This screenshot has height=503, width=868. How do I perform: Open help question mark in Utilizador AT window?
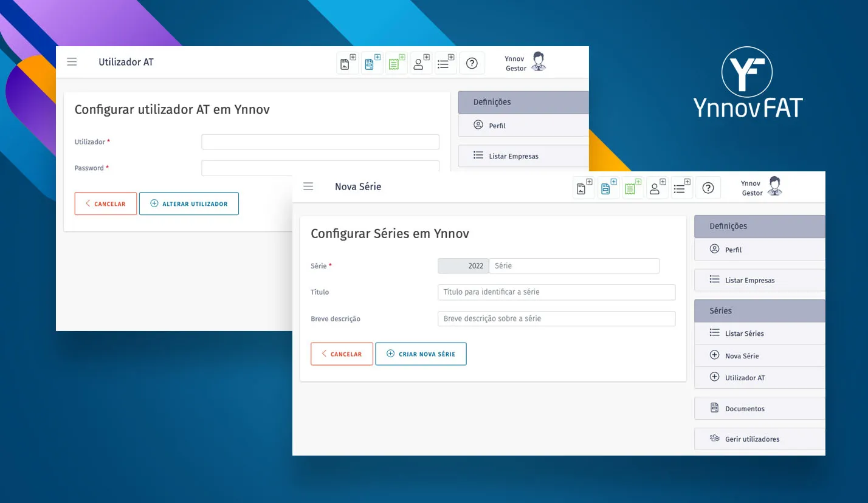click(472, 63)
